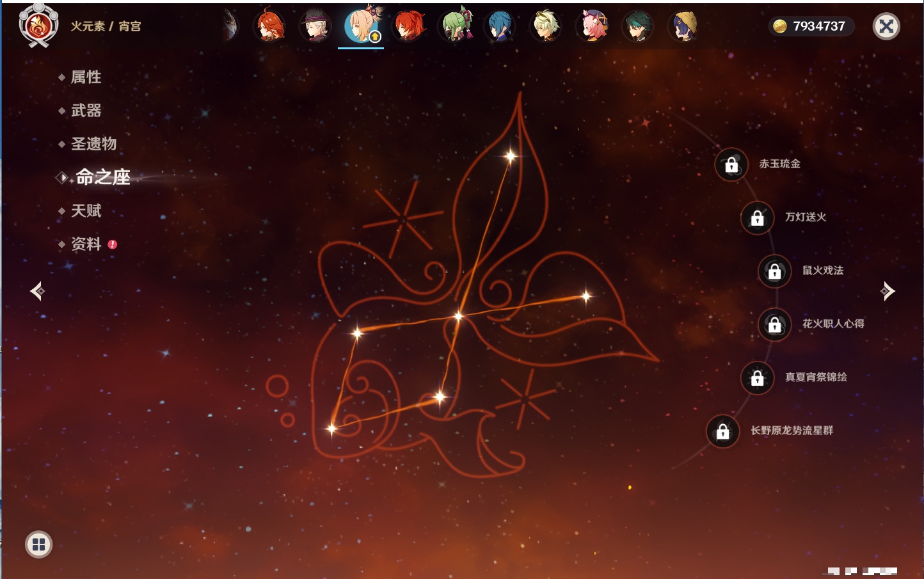This screenshot has width=924, height=579.
Task: View locked constellation 花火职人心得
Action: (x=775, y=324)
